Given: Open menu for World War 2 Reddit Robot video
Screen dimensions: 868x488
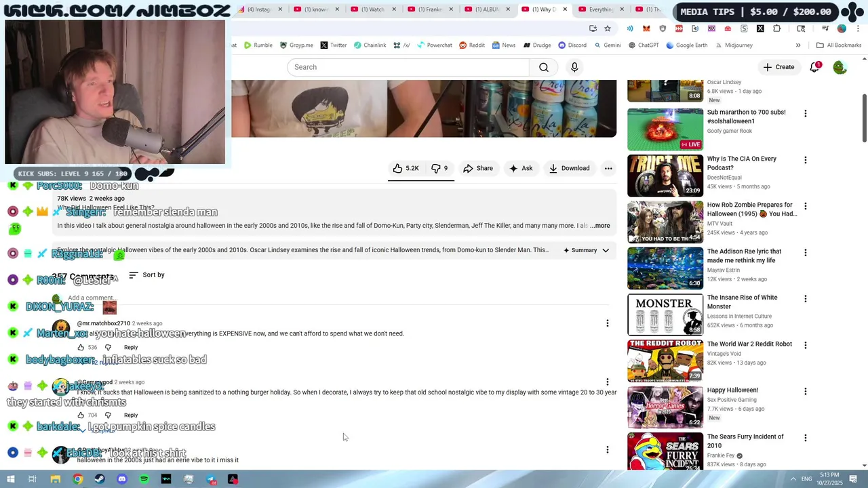Looking at the screenshot, I should click(x=806, y=345).
